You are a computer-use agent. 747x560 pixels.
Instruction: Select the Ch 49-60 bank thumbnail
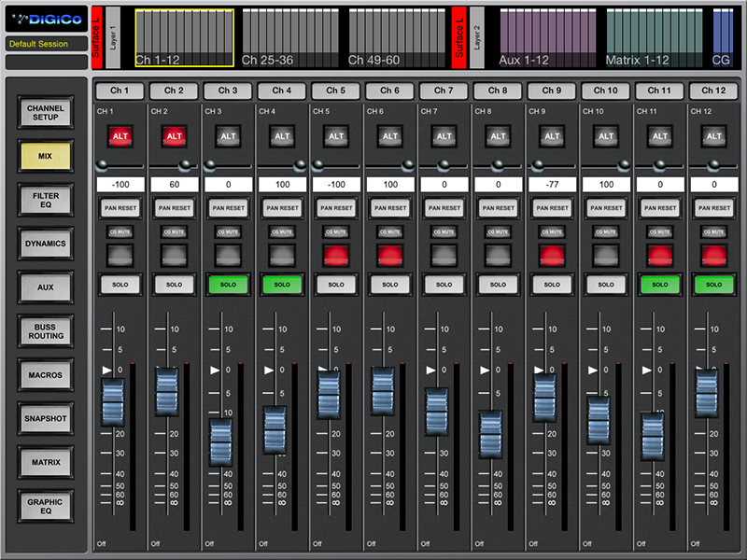point(397,37)
